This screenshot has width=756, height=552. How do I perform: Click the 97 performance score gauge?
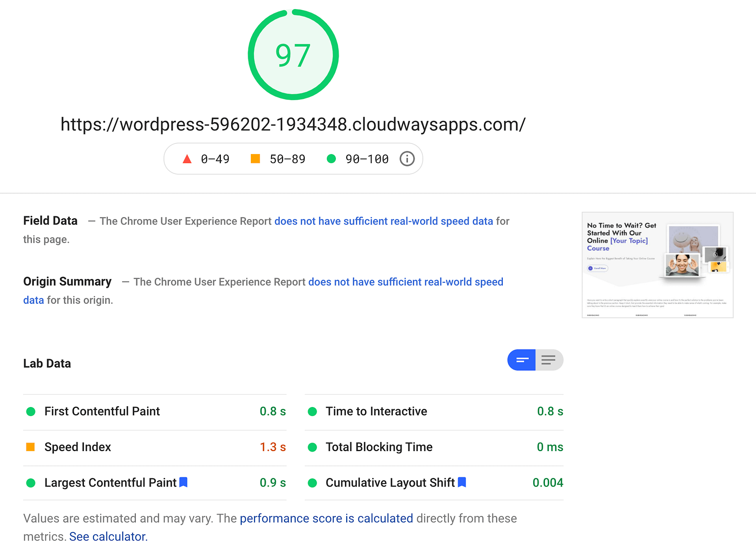(293, 55)
